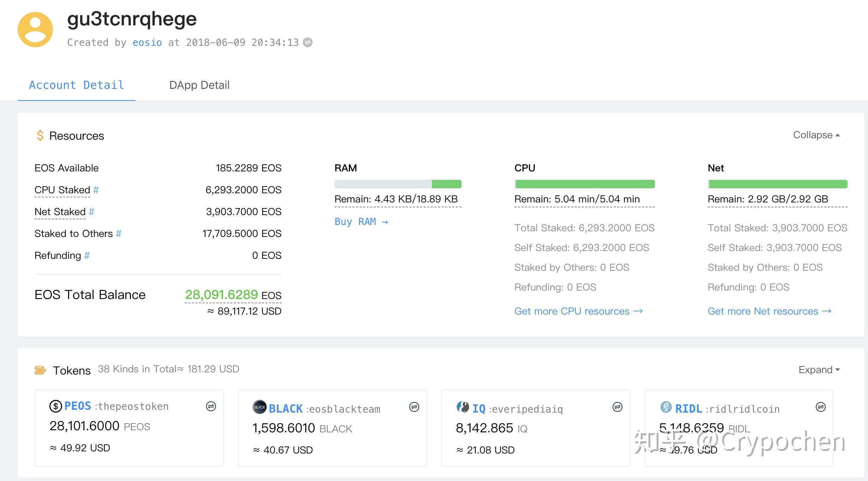The height and width of the screenshot is (481, 868).
Task: Click '38 Kinds in Total≈ 181.29 USD' text
Action: (169, 369)
